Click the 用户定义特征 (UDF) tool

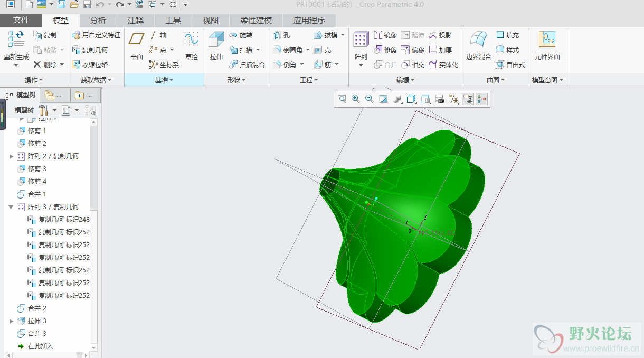click(x=96, y=35)
